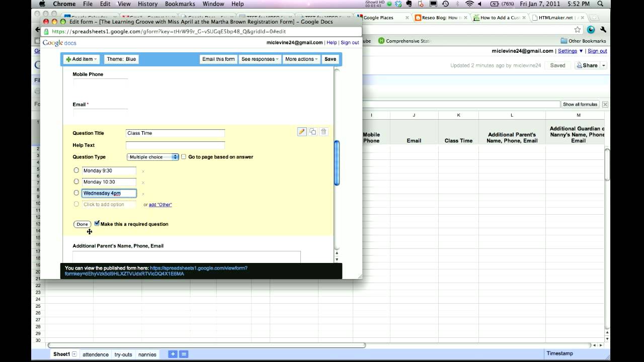Screen dimensions: 644x362
Task: Click the Save button in form toolbar
Action: tap(331, 59)
